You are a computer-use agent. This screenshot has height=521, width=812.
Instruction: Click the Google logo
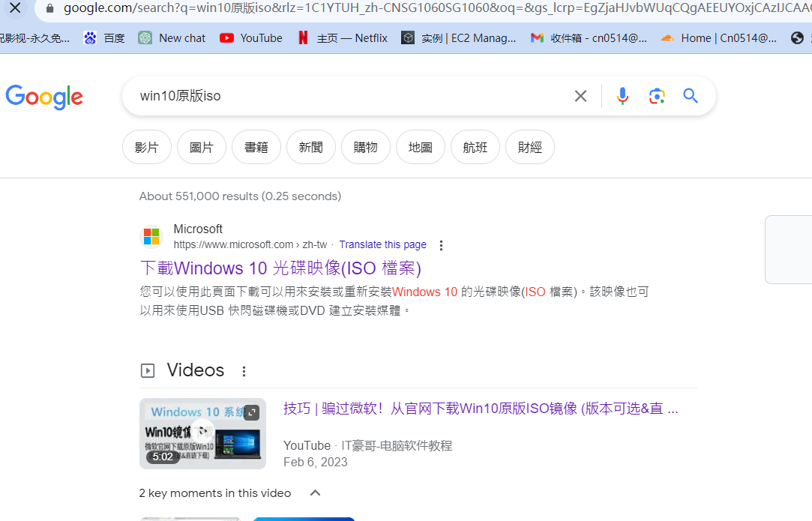(x=44, y=97)
